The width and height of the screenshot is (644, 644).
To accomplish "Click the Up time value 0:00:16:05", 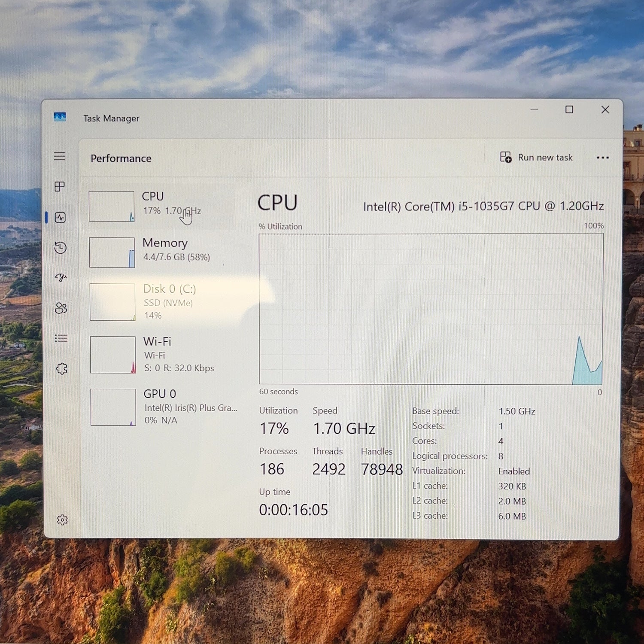I will (293, 510).
